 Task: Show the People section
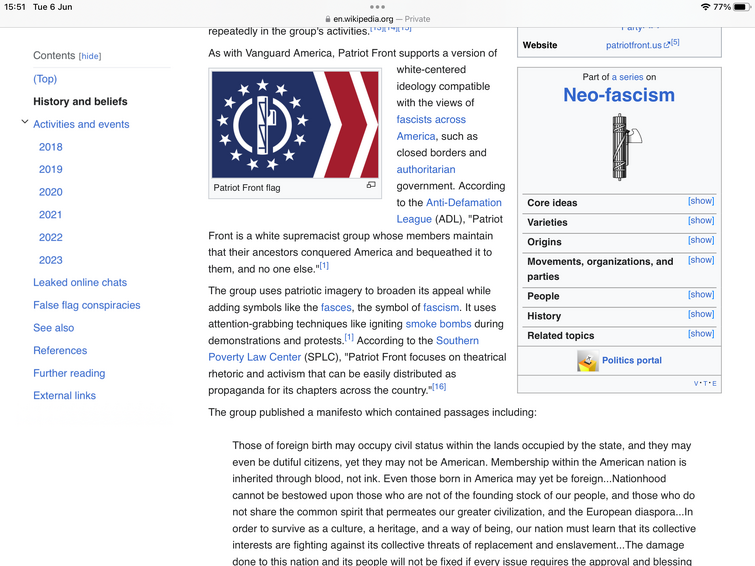point(701,294)
